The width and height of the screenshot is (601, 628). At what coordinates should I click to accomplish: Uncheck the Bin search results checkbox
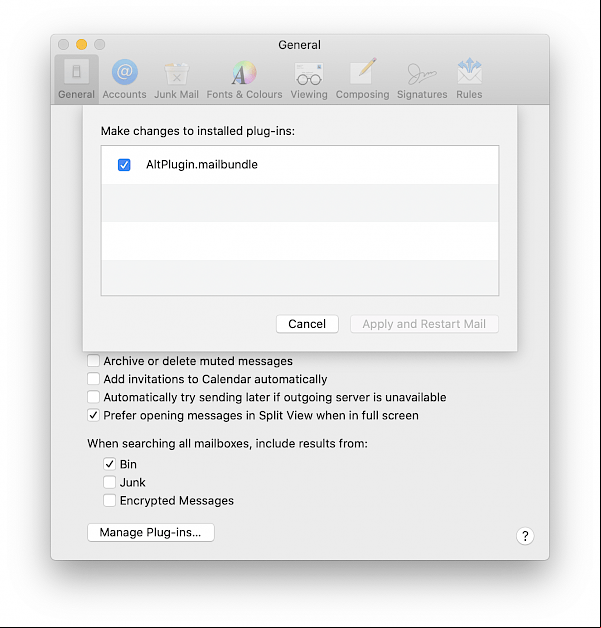pyautogui.click(x=109, y=464)
